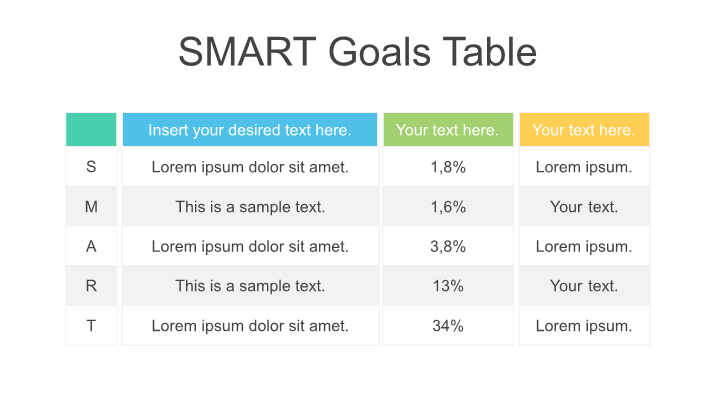
Task: Select the letter T cell
Action: click(91, 325)
